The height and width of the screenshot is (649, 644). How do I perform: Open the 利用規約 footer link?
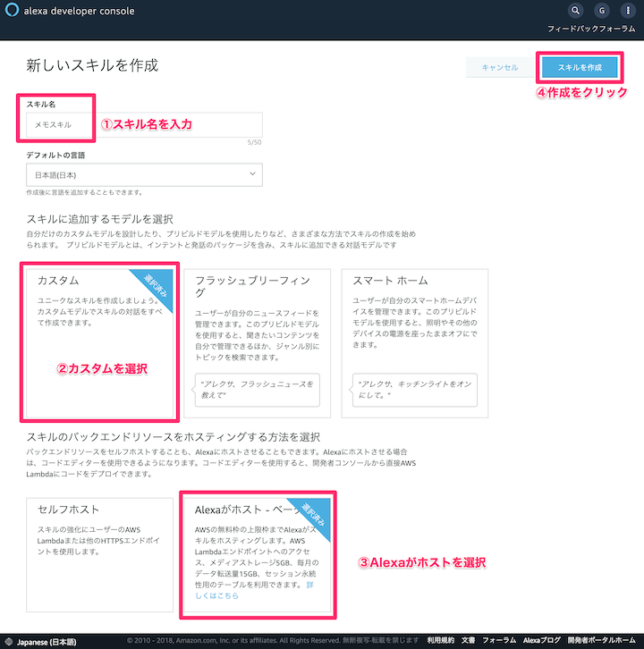[x=441, y=640]
